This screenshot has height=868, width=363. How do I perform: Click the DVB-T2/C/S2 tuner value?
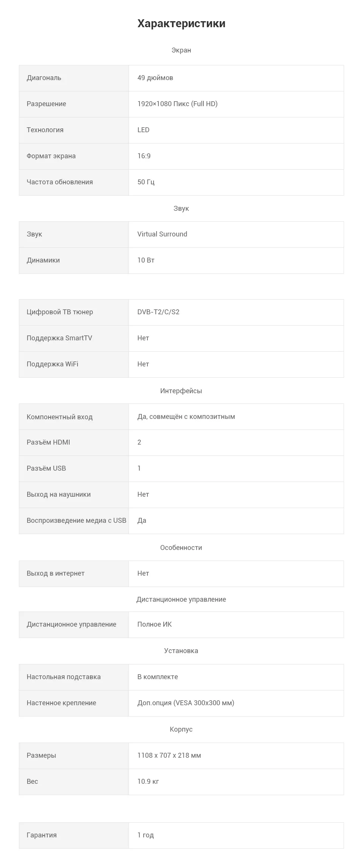[158, 312]
